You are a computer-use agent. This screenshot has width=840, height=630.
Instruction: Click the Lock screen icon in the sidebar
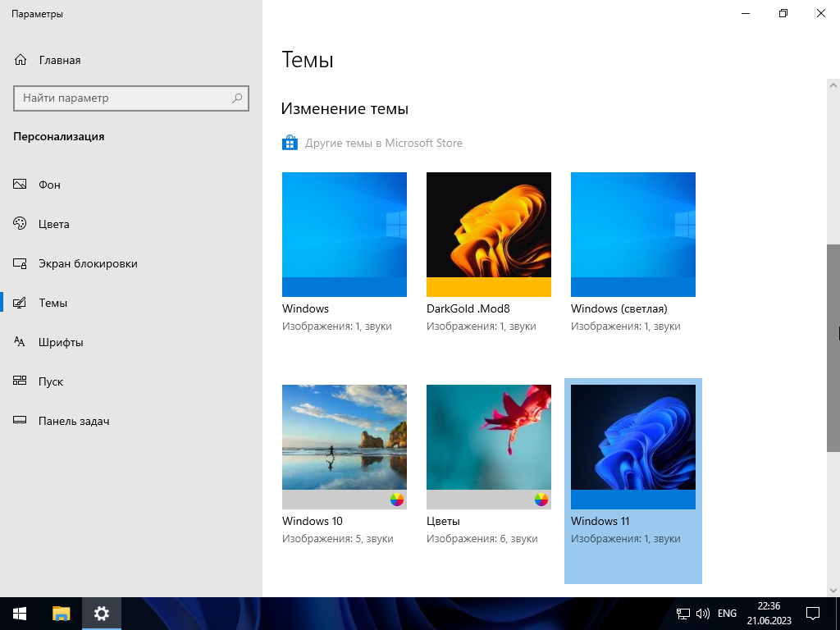click(21, 263)
